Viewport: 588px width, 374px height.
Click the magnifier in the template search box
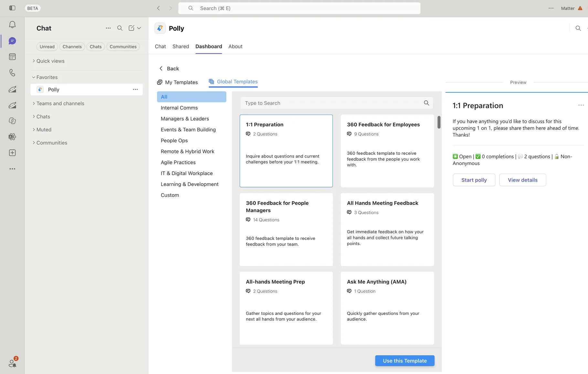pyautogui.click(x=426, y=103)
